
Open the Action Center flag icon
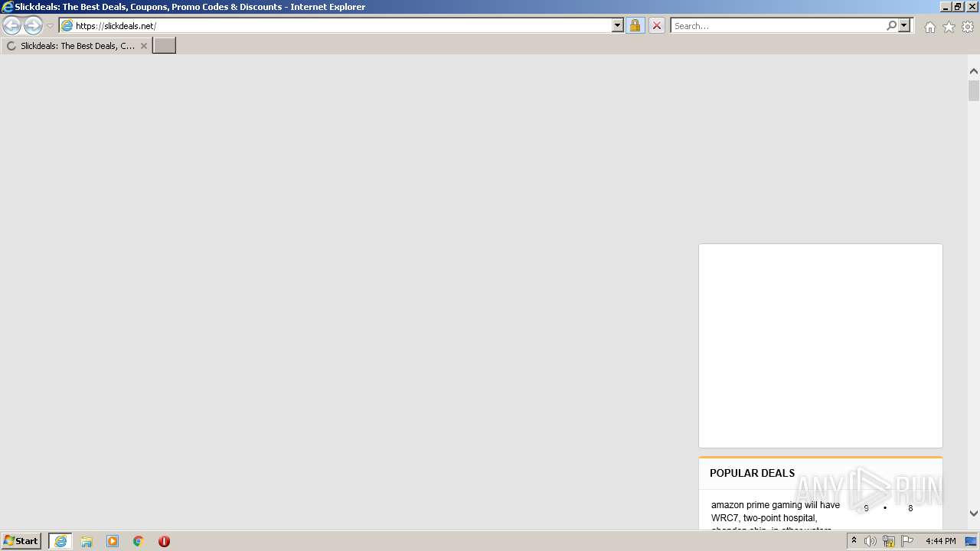point(907,541)
